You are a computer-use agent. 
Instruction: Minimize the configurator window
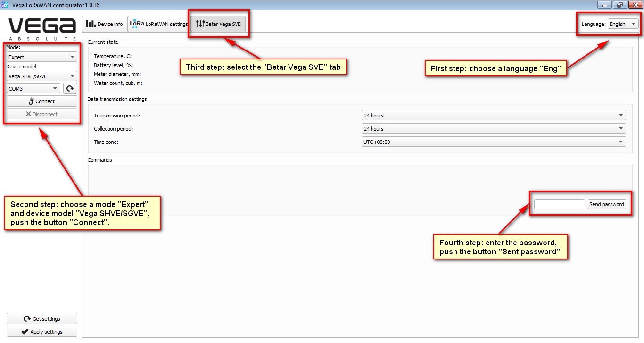click(x=604, y=5)
